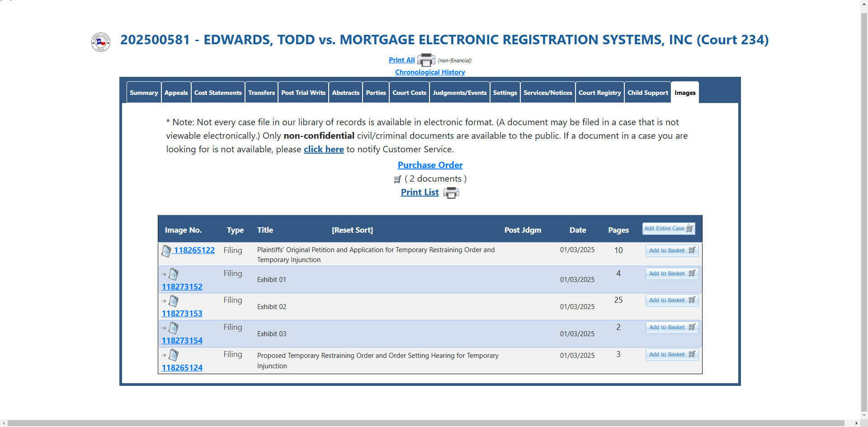Add Exhibit 02 to basket
Image resolution: width=868 pixels, height=427 pixels.
click(x=672, y=300)
